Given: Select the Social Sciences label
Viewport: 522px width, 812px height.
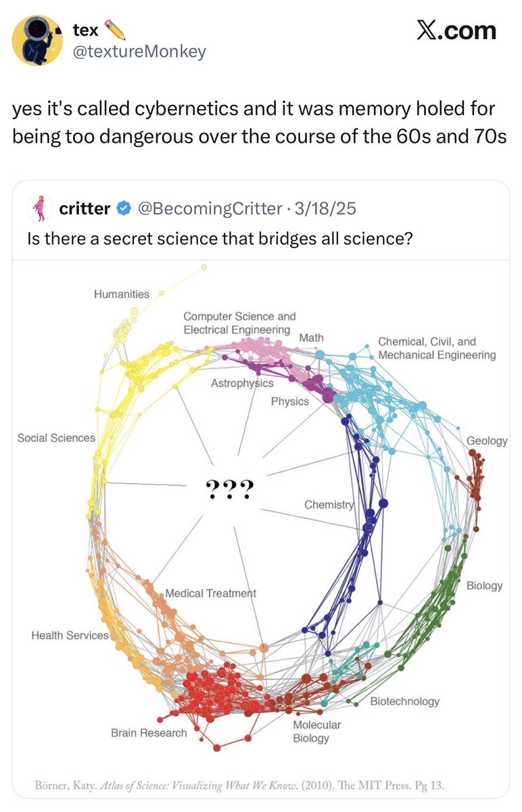Looking at the screenshot, I should pyautogui.click(x=56, y=438).
